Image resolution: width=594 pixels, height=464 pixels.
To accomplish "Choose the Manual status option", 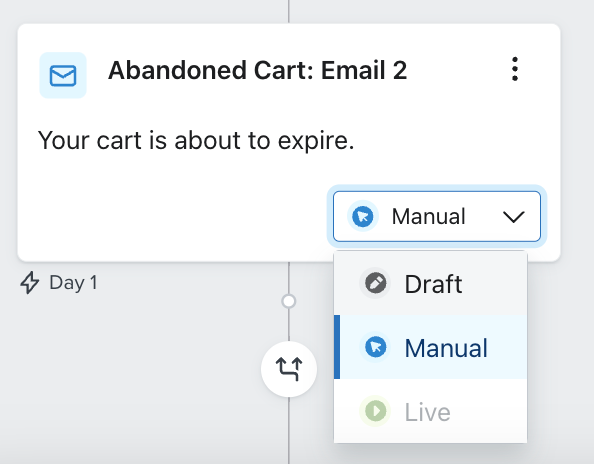I will [x=430, y=347].
